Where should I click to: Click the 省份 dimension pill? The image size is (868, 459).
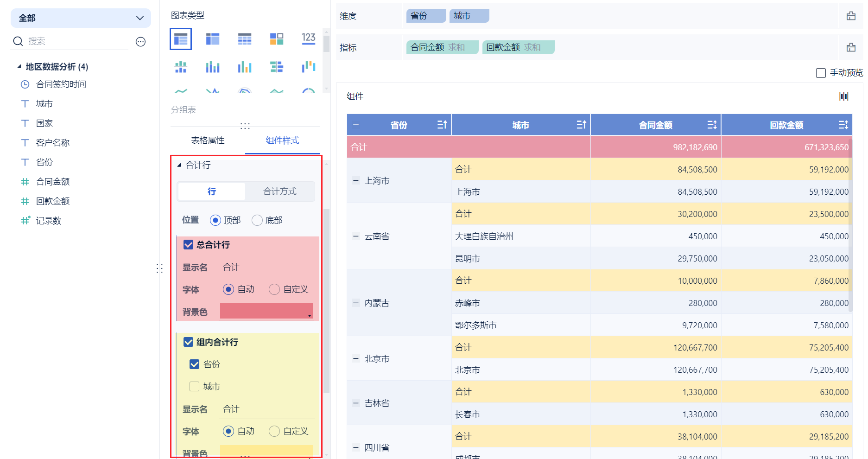(426, 16)
